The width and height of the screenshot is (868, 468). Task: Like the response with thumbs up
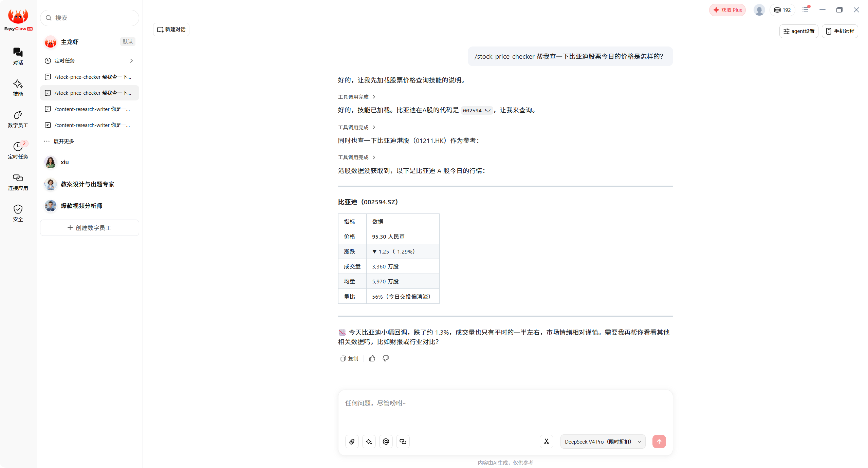372,358
